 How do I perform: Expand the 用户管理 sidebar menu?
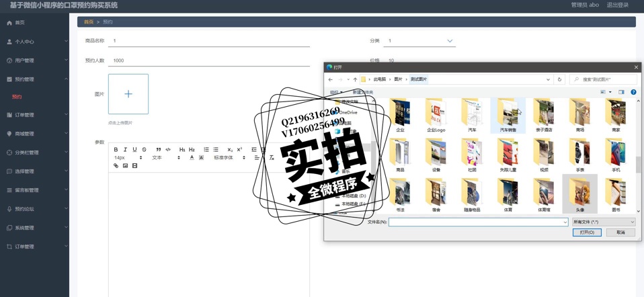[34, 60]
